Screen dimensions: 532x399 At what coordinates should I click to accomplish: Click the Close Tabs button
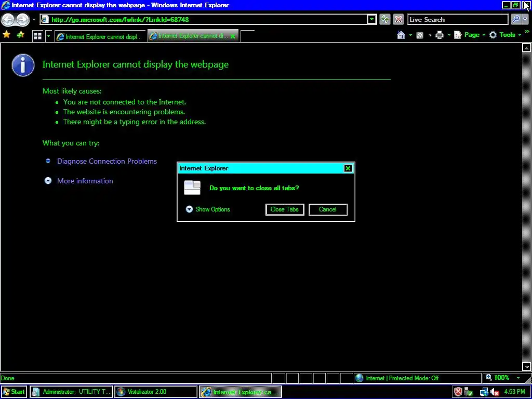click(x=285, y=209)
